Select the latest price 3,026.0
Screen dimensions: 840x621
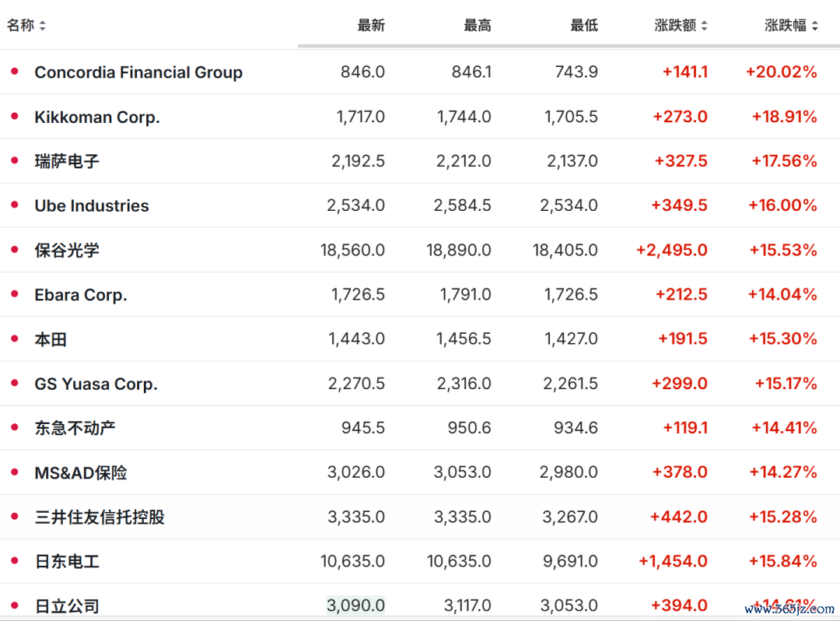point(355,472)
